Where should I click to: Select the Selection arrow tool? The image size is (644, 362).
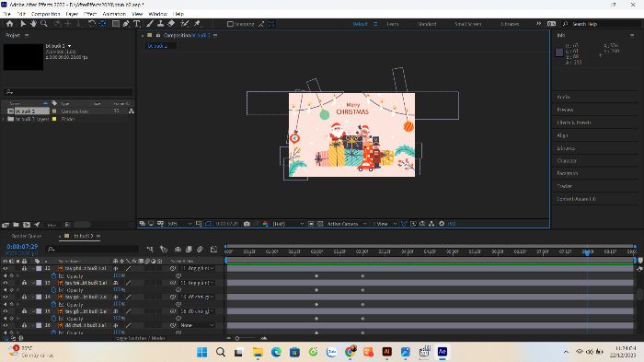[x=23, y=24]
